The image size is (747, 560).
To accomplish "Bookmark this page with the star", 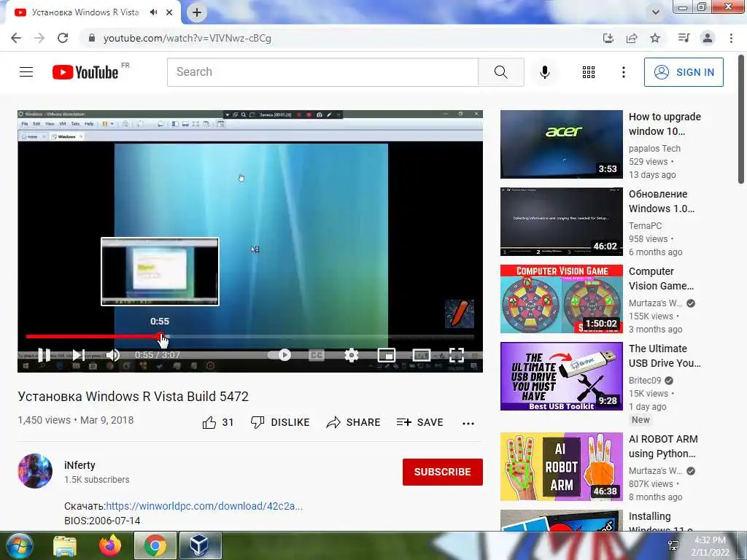I will tap(655, 38).
